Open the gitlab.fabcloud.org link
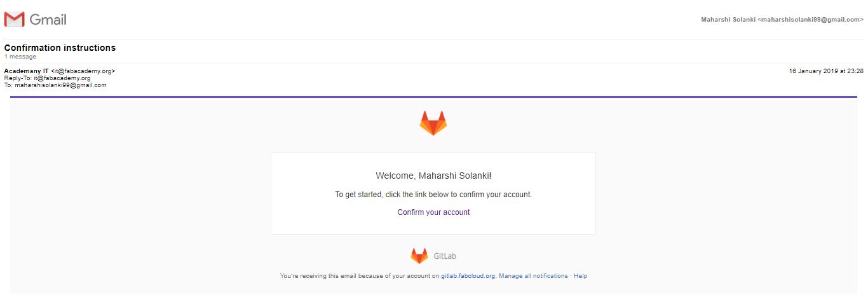 [468, 276]
